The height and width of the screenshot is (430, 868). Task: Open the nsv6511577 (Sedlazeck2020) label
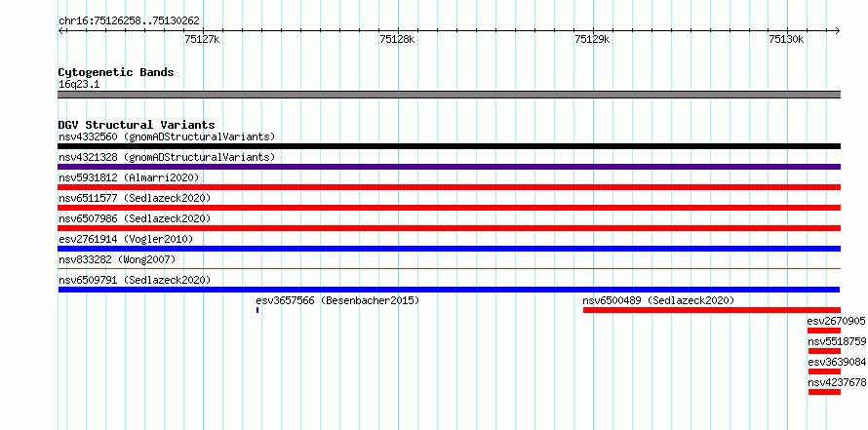(x=135, y=198)
